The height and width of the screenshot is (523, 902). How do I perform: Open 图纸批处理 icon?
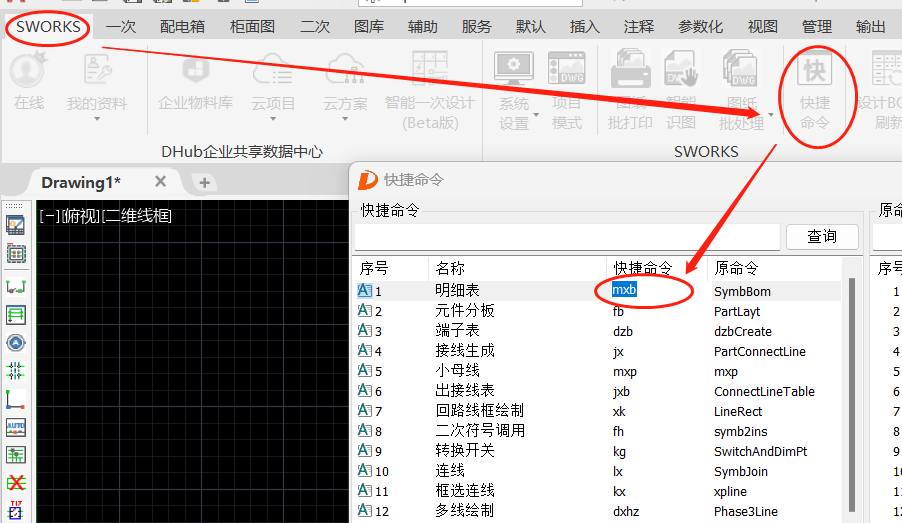(x=741, y=68)
